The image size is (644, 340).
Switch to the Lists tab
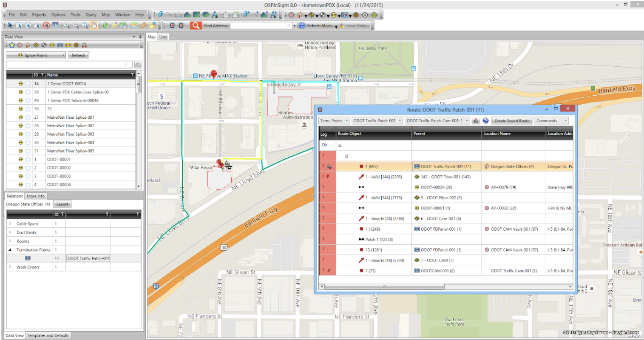pos(163,37)
